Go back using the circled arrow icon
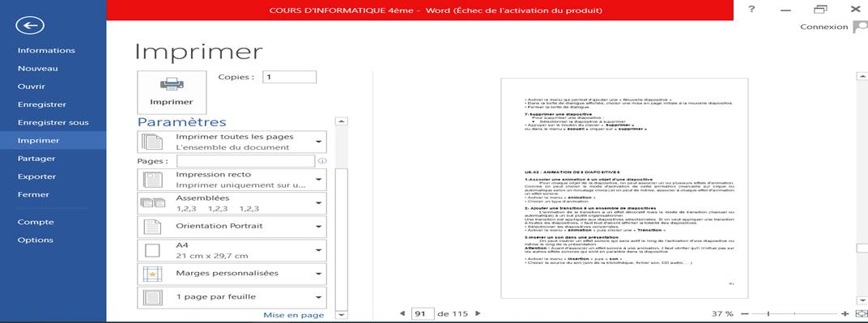 [x=30, y=25]
